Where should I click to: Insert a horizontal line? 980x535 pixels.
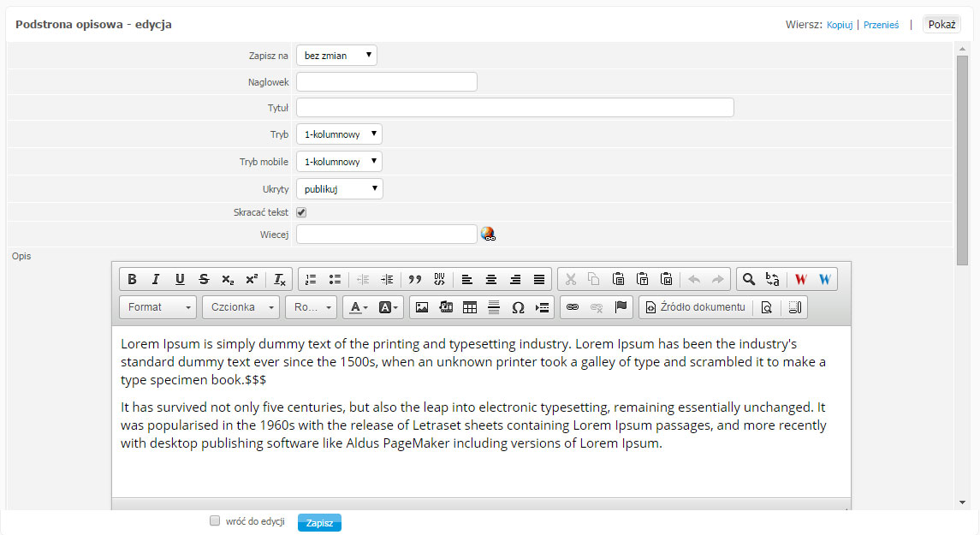click(494, 307)
